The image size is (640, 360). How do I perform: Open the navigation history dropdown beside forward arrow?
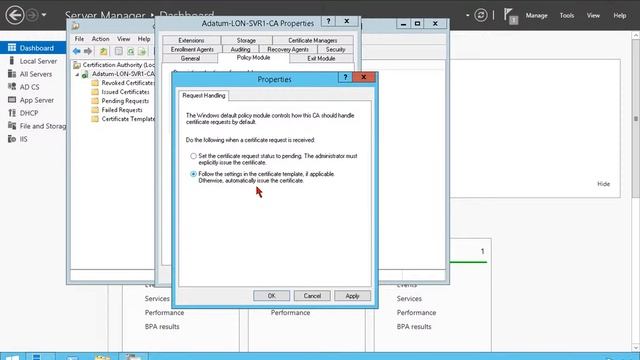coord(44,16)
